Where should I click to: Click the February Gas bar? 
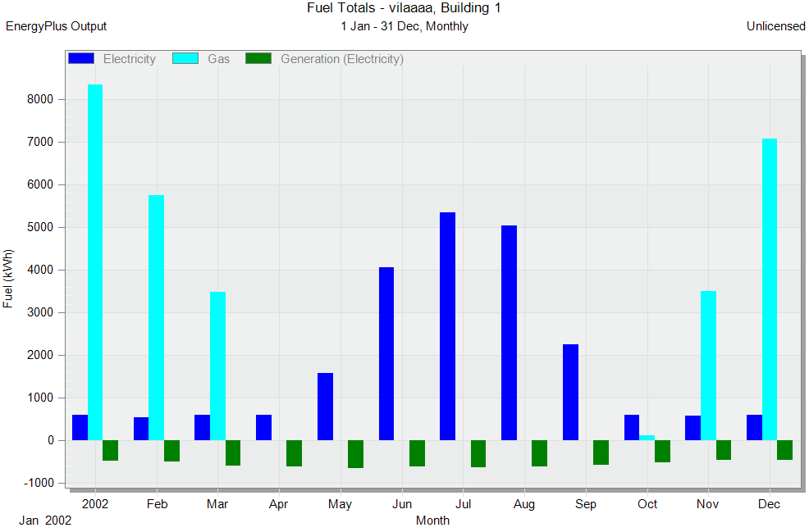(x=157, y=317)
